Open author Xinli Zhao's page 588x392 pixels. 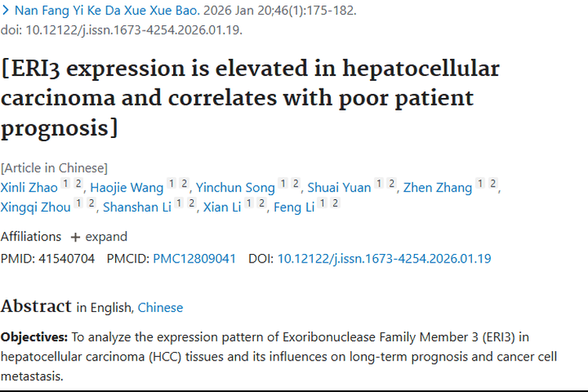(x=29, y=187)
